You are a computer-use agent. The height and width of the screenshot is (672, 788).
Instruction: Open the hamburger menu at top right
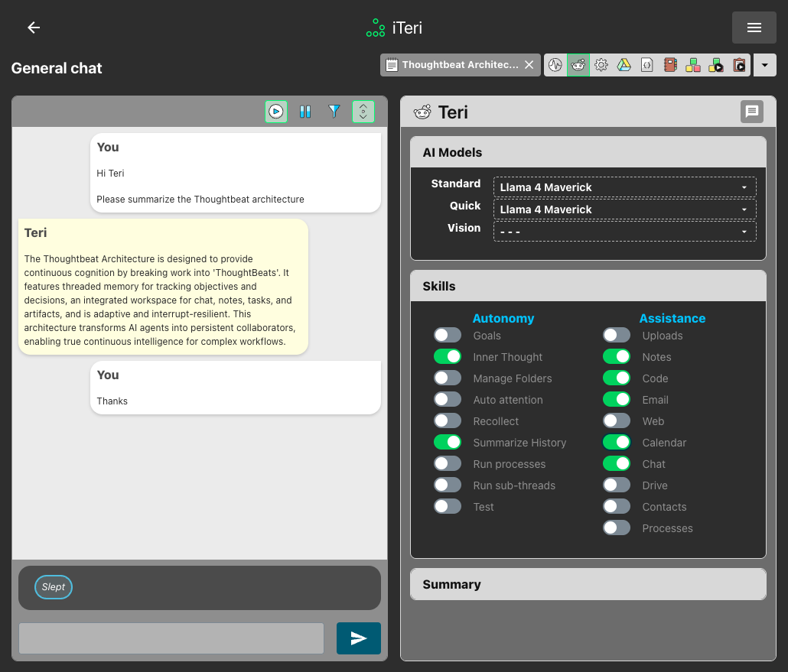pyautogui.click(x=754, y=28)
